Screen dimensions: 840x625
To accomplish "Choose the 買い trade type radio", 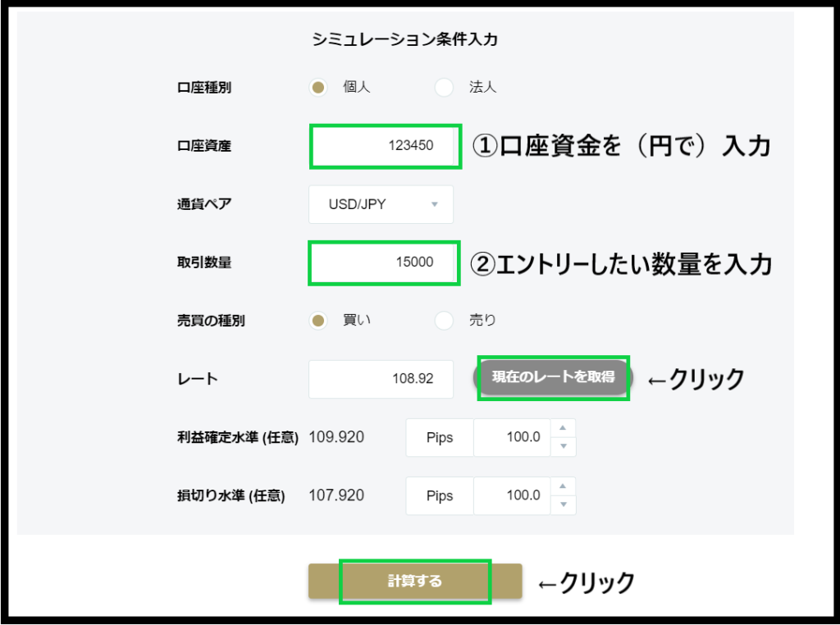I will 319,321.
